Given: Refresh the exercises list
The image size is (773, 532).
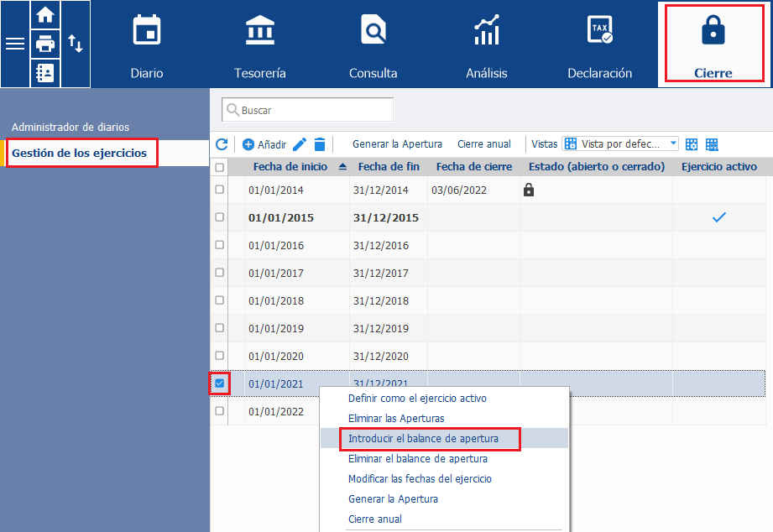Looking at the screenshot, I should [222, 144].
